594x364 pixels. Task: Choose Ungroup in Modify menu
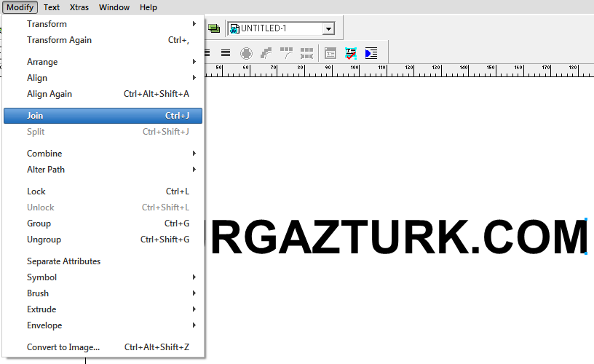tap(103, 240)
